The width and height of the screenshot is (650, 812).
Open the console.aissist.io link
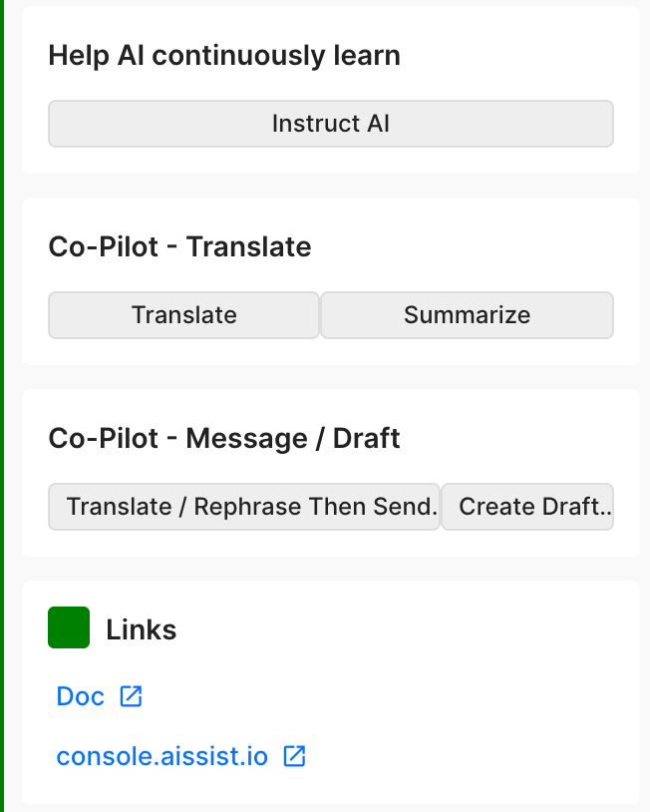pyautogui.click(x=162, y=756)
